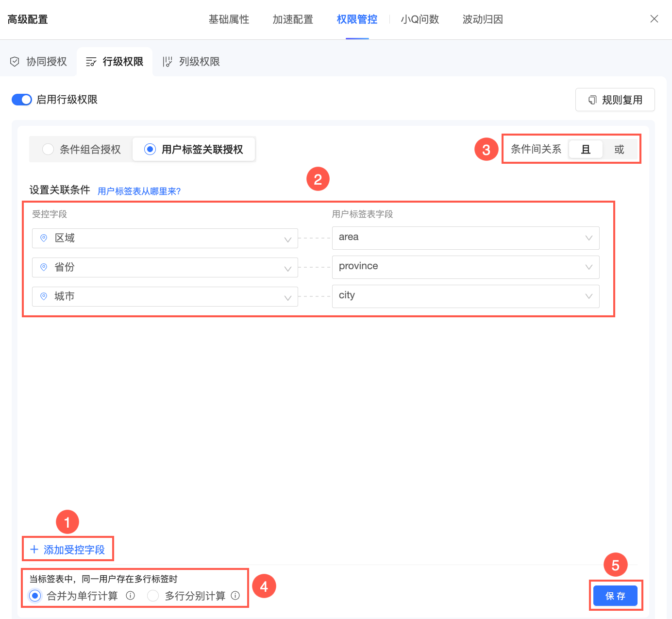Viewport: 672px width, 619px height.
Task: Click the 受控字段 column header
Action: click(50, 214)
